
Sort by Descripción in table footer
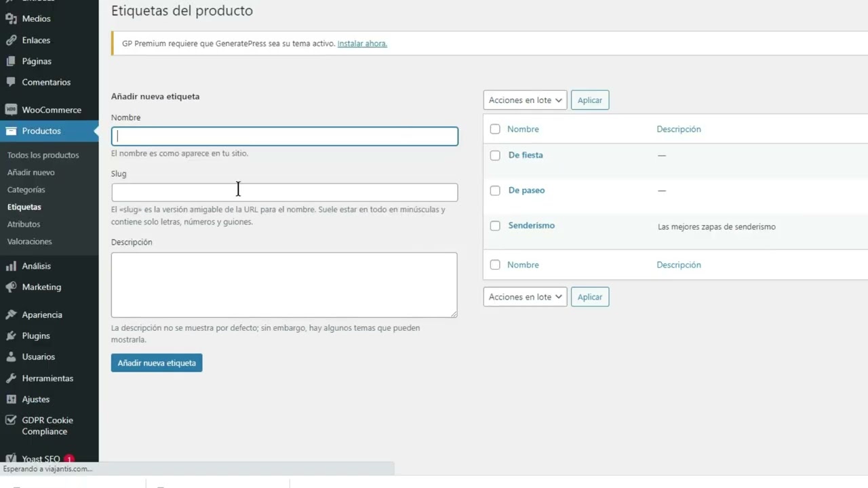tap(679, 265)
